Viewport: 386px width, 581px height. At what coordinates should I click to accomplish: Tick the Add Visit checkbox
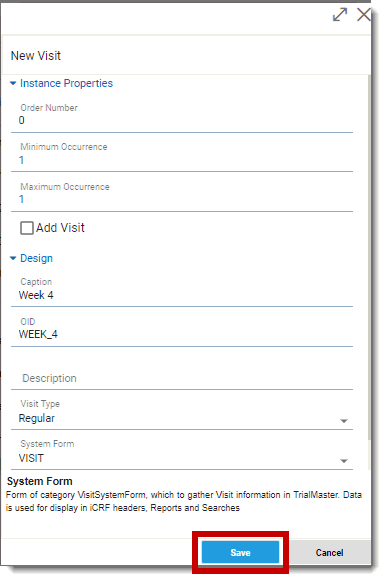pyautogui.click(x=27, y=228)
